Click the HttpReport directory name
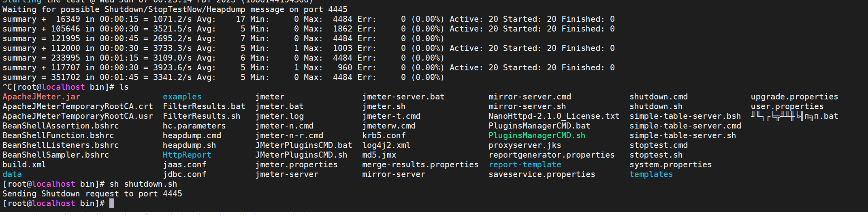This screenshot has width=868, height=215. (187, 155)
